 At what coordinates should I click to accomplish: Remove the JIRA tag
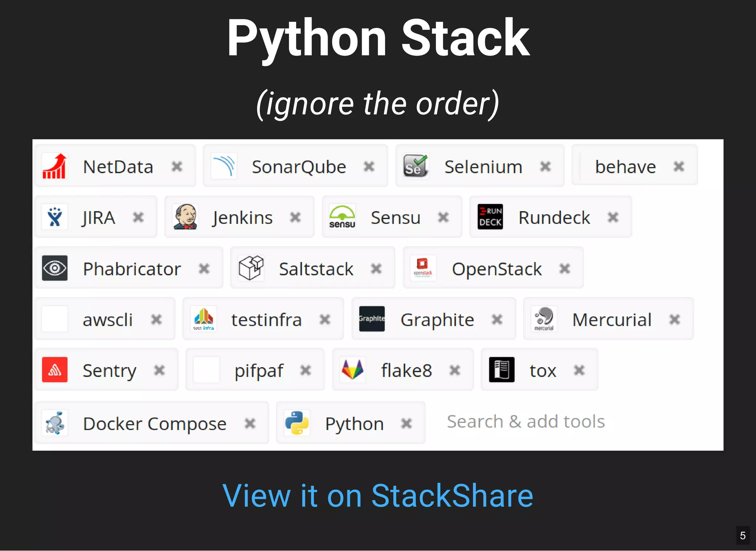[138, 217]
